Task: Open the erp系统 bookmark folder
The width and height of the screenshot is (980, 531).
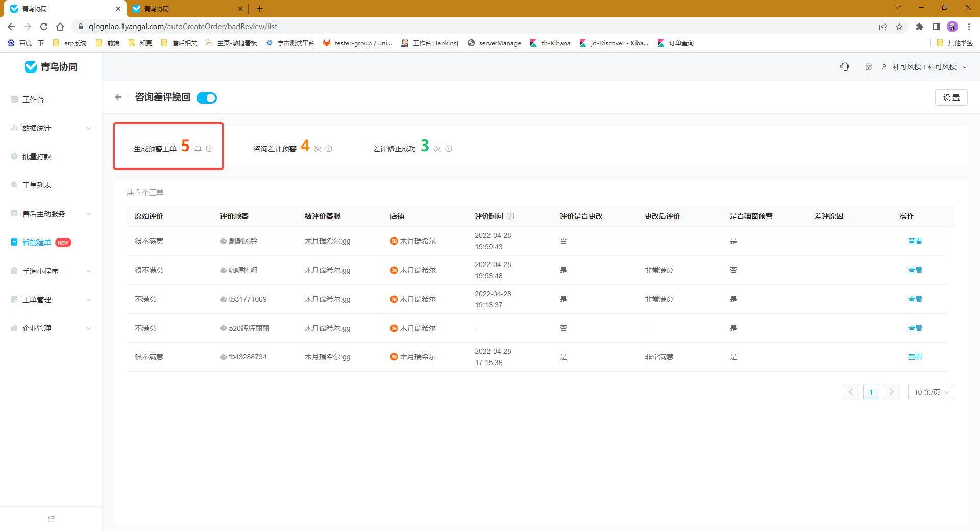Action: tap(70, 43)
